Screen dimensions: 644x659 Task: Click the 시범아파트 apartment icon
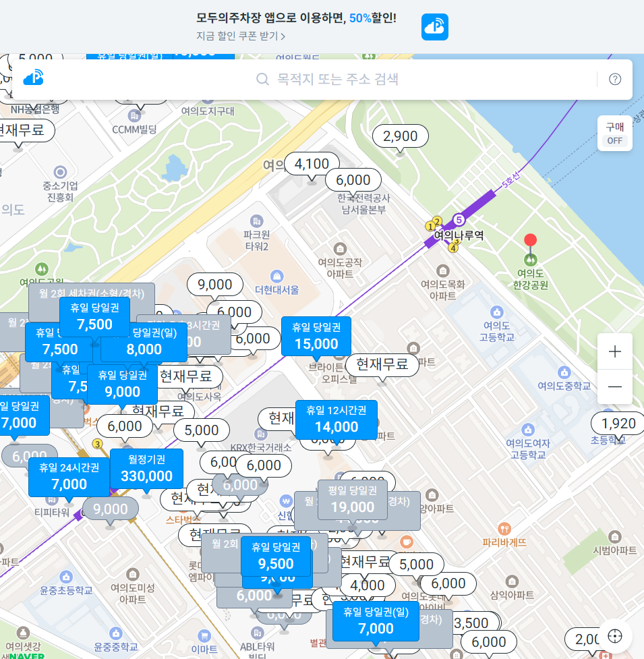pos(614,537)
